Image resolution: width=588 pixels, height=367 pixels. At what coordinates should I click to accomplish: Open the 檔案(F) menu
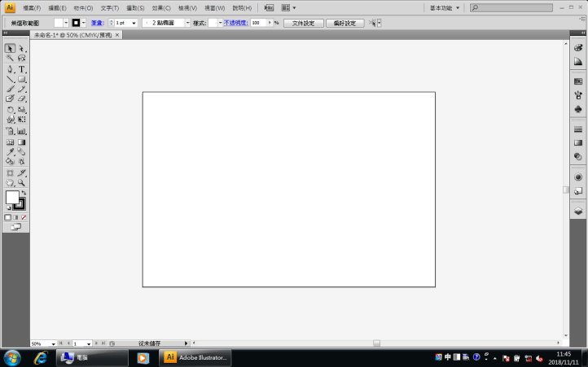[x=33, y=7]
